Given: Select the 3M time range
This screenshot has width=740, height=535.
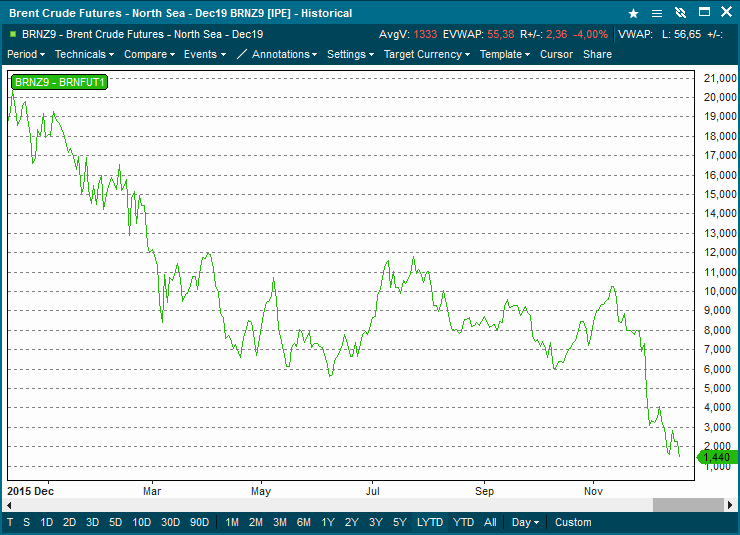Looking at the screenshot, I should coord(280,522).
